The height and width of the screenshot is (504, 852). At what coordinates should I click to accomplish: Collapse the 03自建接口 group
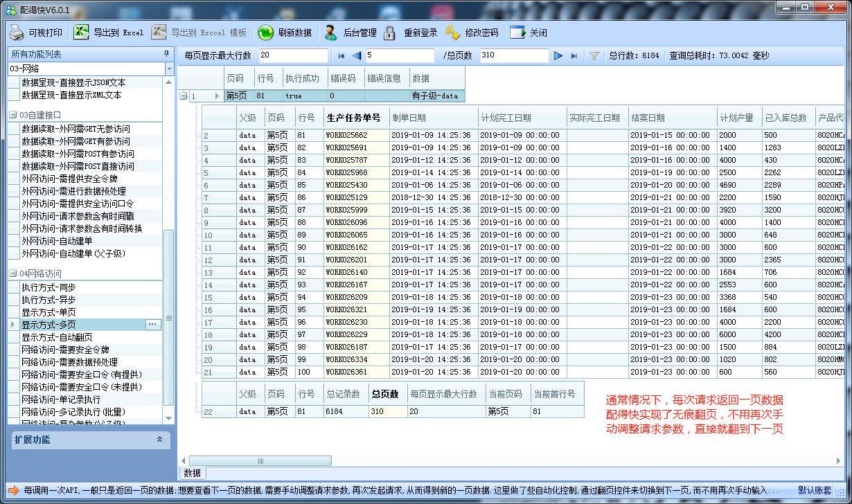[12, 115]
